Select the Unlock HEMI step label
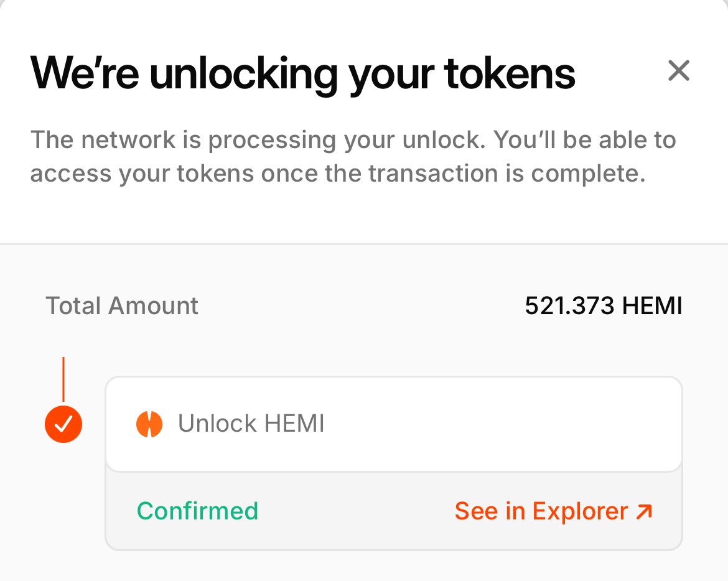 click(251, 424)
